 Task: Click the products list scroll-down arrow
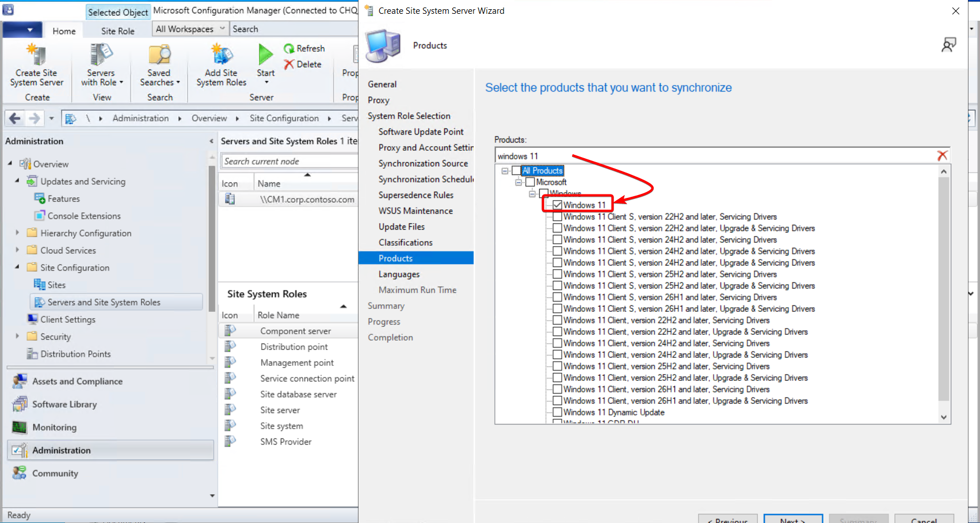(x=944, y=417)
